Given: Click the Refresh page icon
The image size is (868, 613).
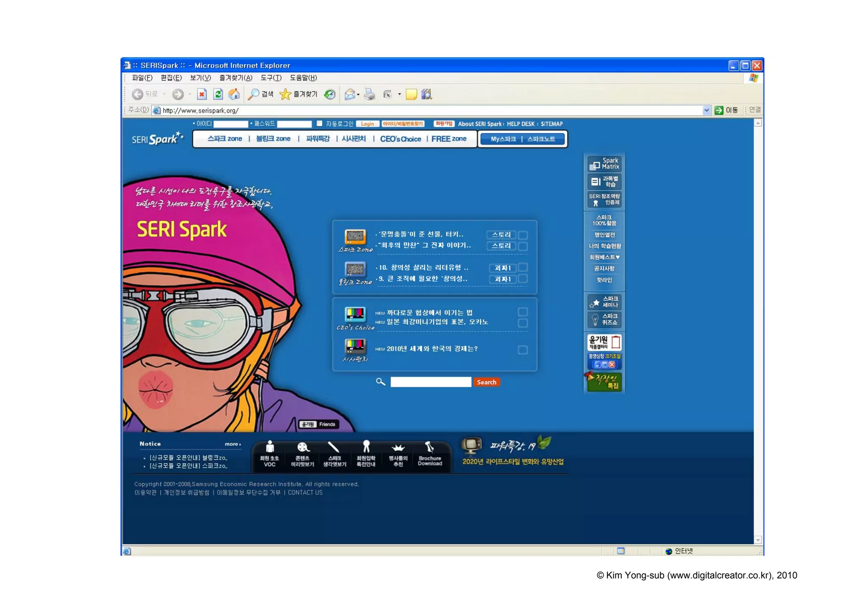Looking at the screenshot, I should point(218,94).
